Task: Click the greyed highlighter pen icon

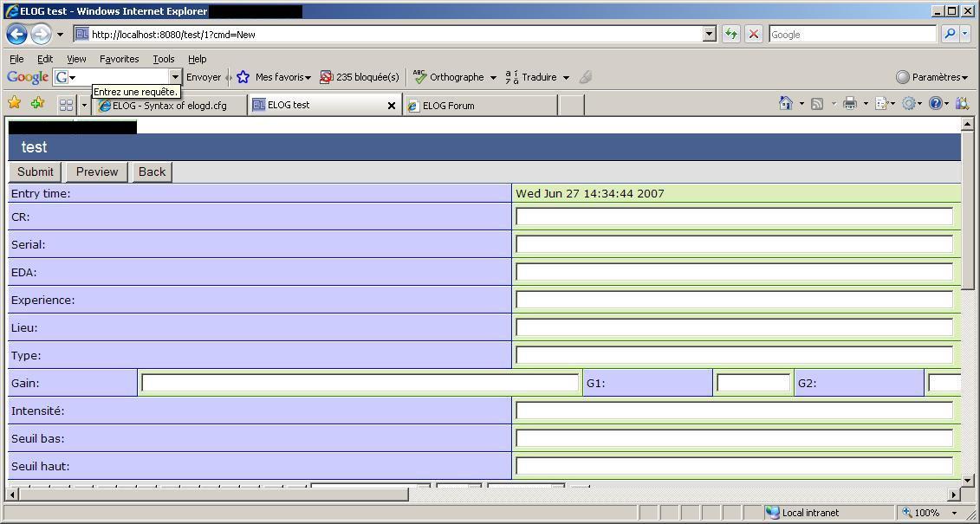Action: (x=585, y=77)
